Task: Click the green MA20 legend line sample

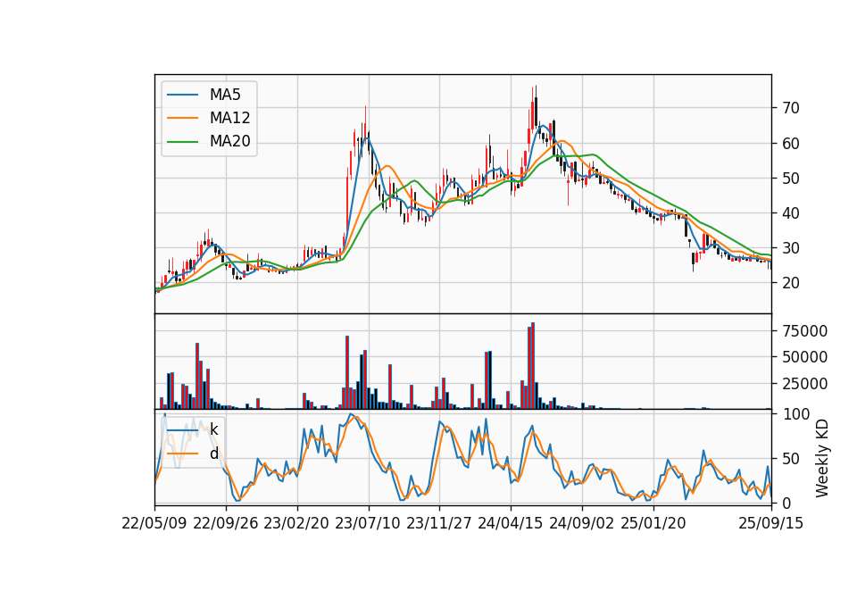Action: 182,142
